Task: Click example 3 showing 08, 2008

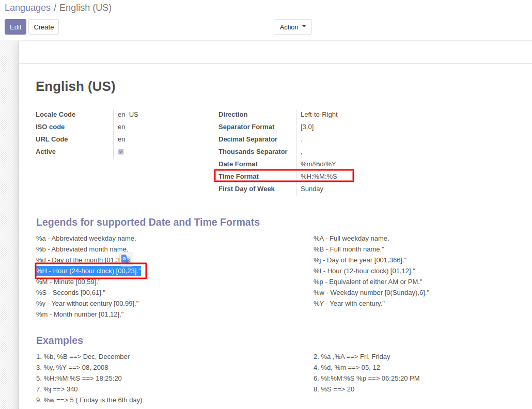Action: click(72, 368)
